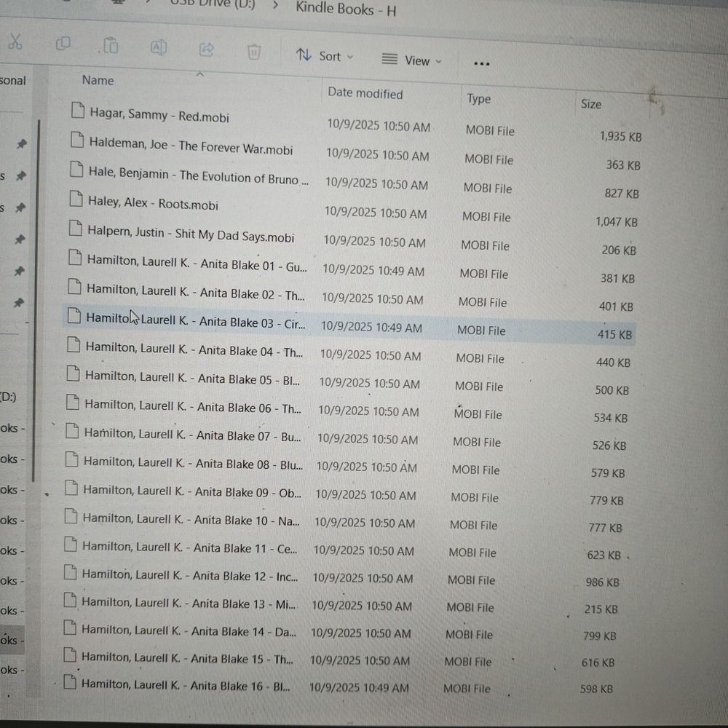The image size is (728, 728).
Task: Click the 986 KB size cell
Action: [602, 582]
